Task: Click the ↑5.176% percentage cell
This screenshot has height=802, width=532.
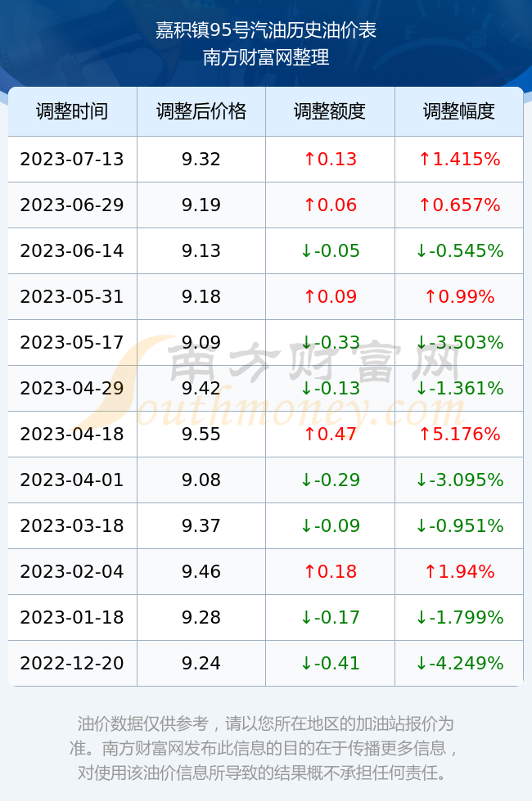Action: (459, 434)
